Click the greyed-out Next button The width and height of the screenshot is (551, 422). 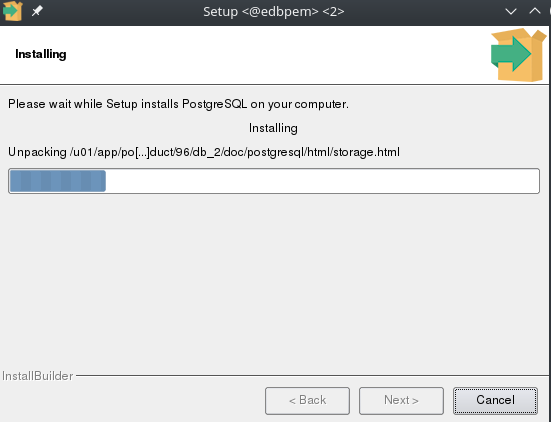(x=401, y=401)
